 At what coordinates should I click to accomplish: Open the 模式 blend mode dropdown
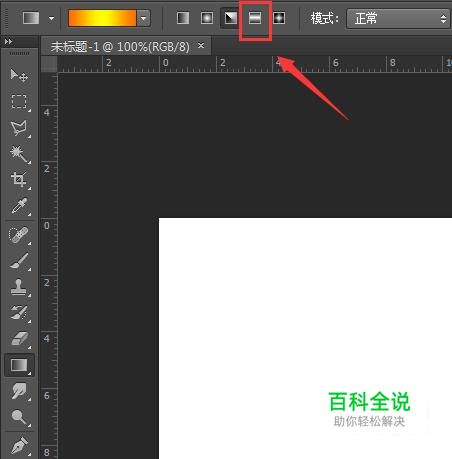(x=398, y=18)
